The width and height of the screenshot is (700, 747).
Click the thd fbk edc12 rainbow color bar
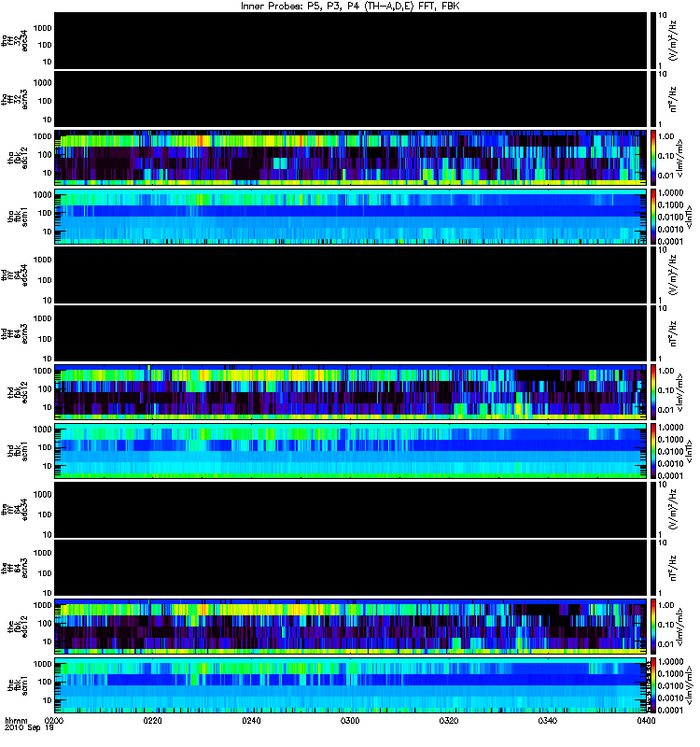click(x=652, y=392)
